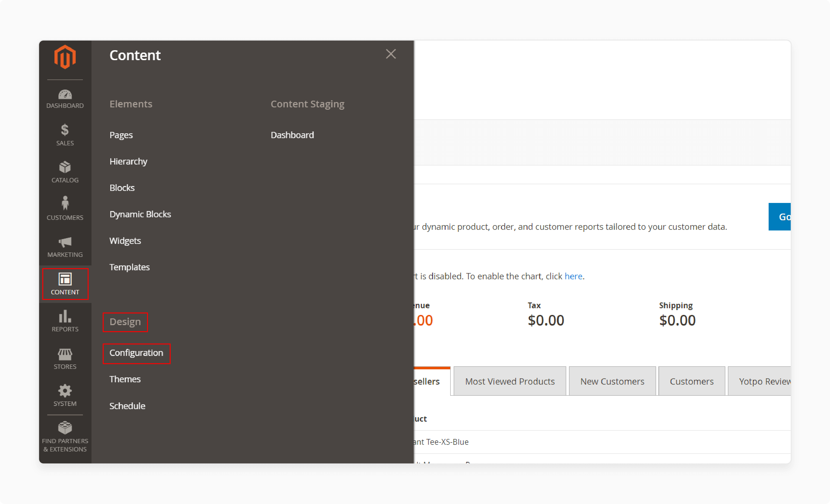Click the 'here' link to enable chart

click(573, 276)
